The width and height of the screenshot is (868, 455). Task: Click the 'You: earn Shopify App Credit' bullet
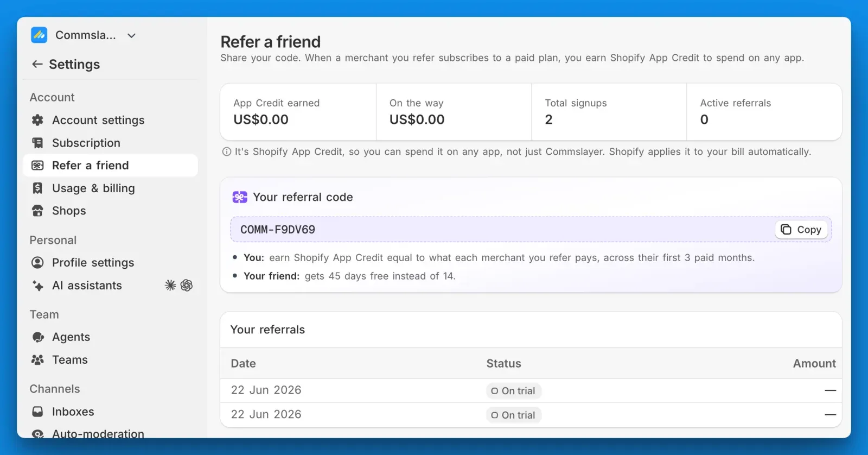(499, 258)
